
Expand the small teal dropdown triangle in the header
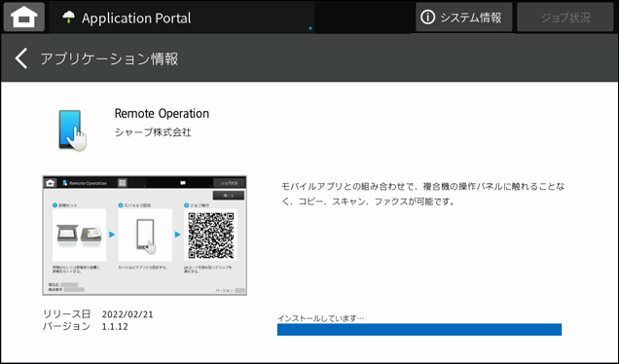point(310,28)
